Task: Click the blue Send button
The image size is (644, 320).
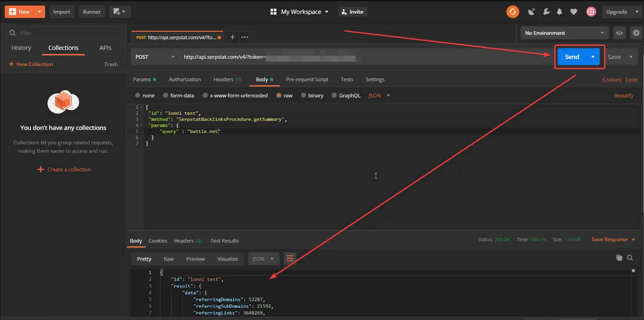Action: coord(572,57)
